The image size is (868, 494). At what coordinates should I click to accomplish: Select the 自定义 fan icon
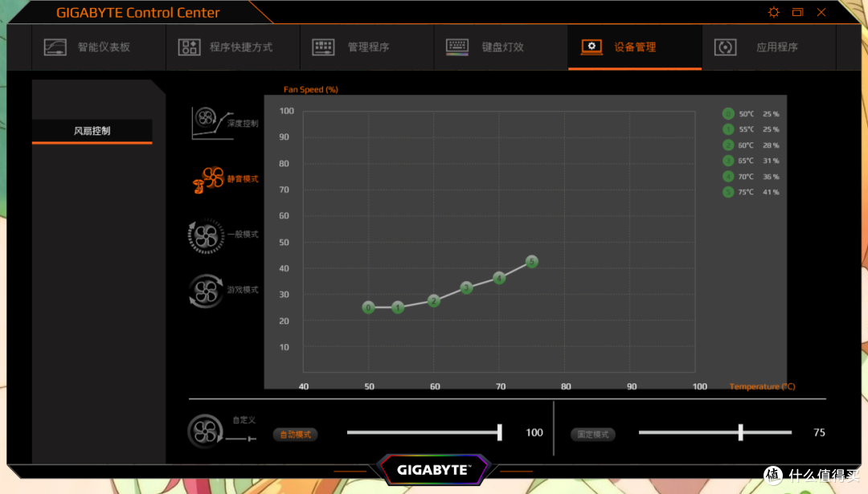click(x=205, y=431)
